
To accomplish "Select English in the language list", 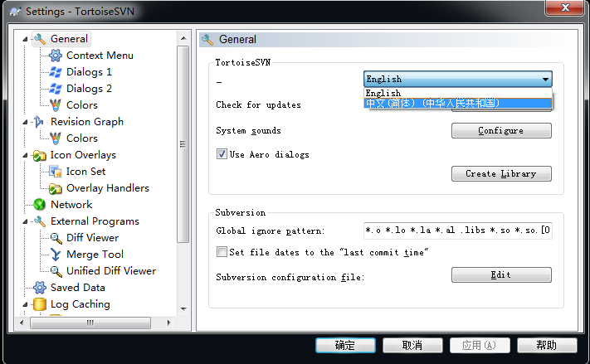I will click(x=457, y=93).
